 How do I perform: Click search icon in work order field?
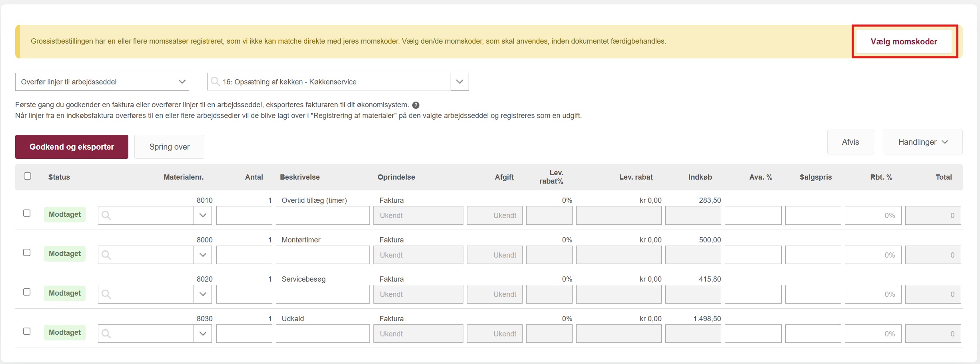click(215, 82)
